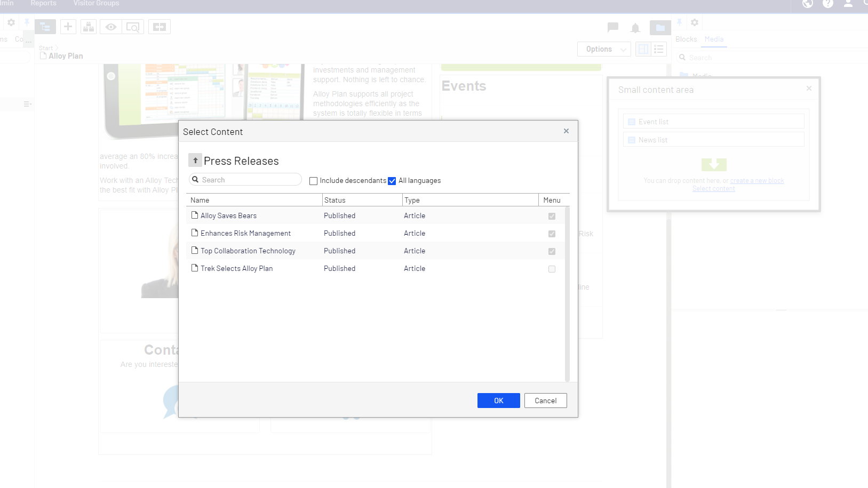Screen dimensions: 868x488
Task: Open the Options dropdown
Action: pyautogui.click(x=604, y=49)
